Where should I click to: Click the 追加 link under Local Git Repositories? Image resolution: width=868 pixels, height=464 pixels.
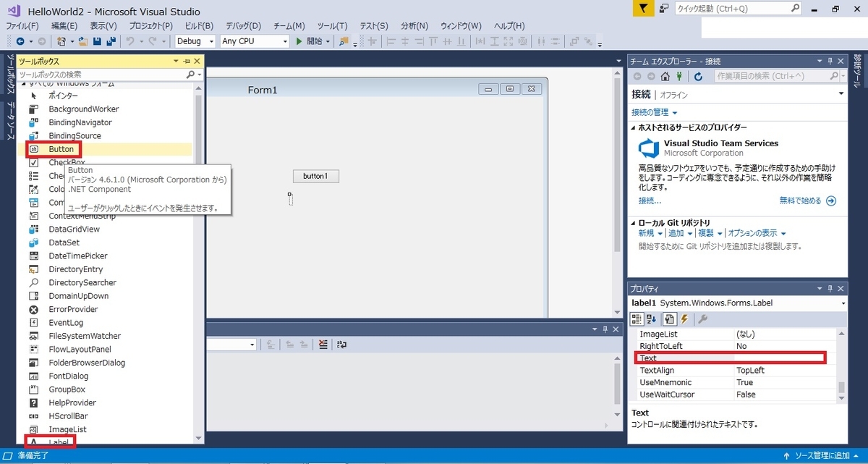click(x=676, y=233)
